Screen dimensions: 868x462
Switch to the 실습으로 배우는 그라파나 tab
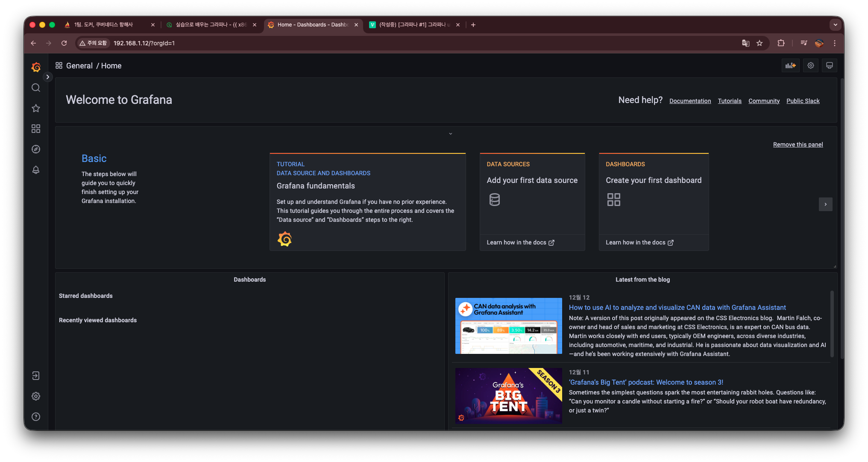tap(211, 25)
